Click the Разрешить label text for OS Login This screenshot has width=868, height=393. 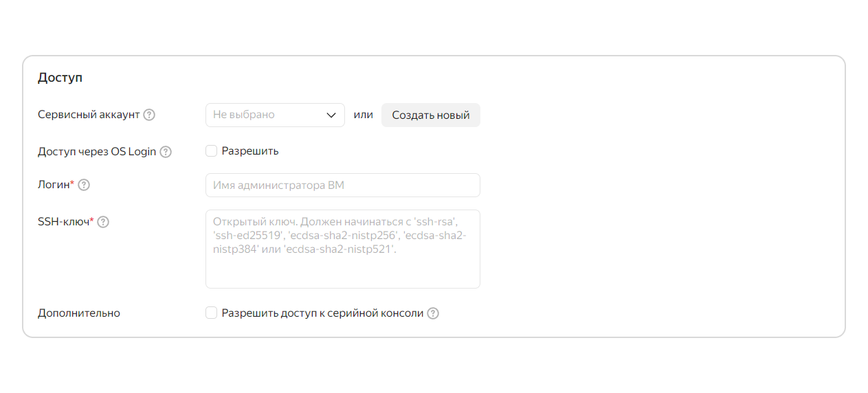250,151
